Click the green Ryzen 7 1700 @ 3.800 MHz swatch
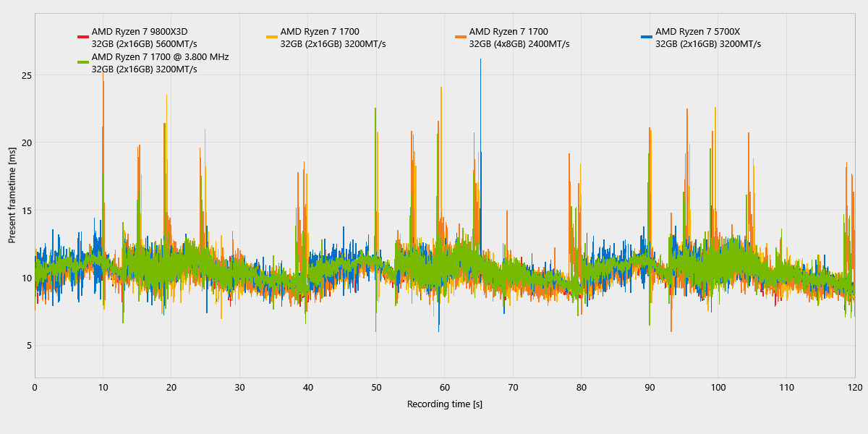868x434 pixels. 82,61
